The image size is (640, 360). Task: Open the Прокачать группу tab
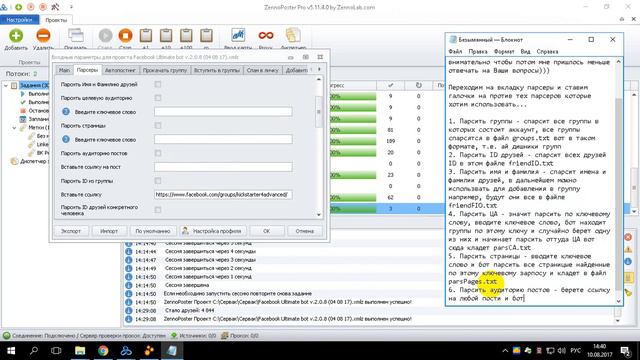click(x=165, y=70)
